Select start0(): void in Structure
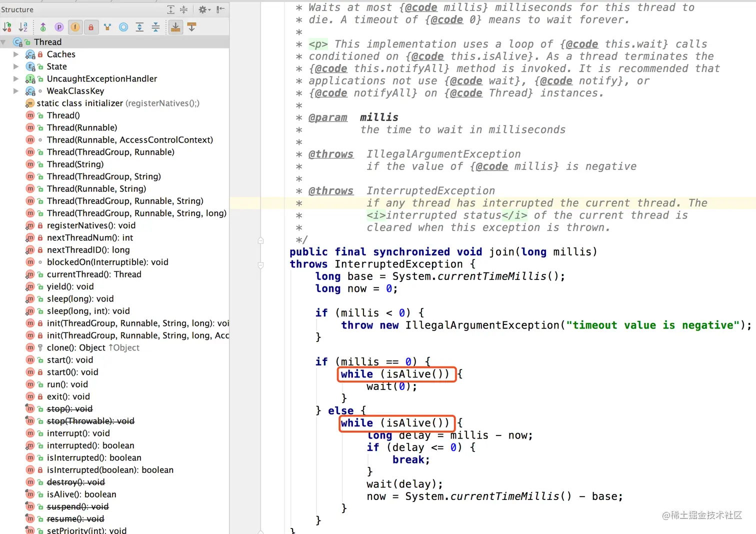Screen dimensions: 756x534 pyautogui.click(x=72, y=372)
